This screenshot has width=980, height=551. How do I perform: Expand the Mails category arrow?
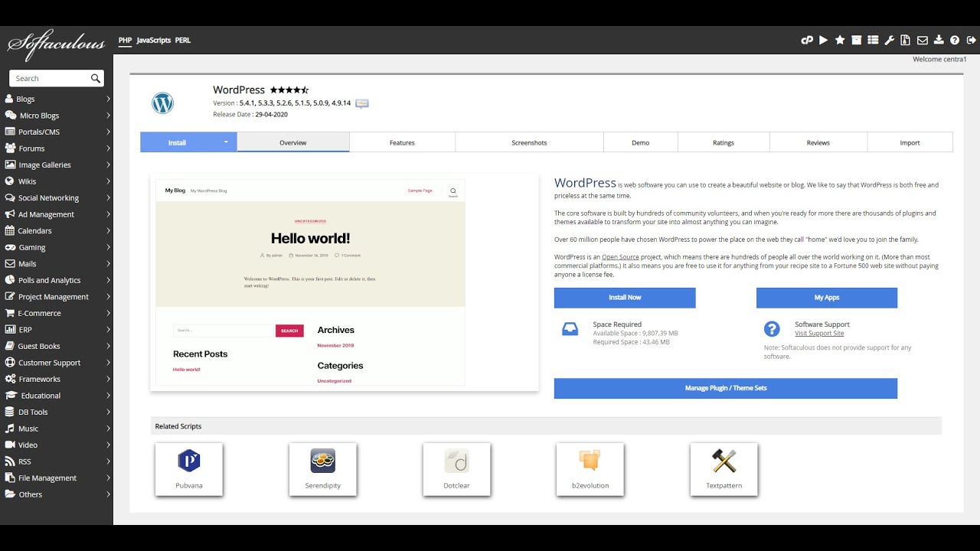point(108,263)
